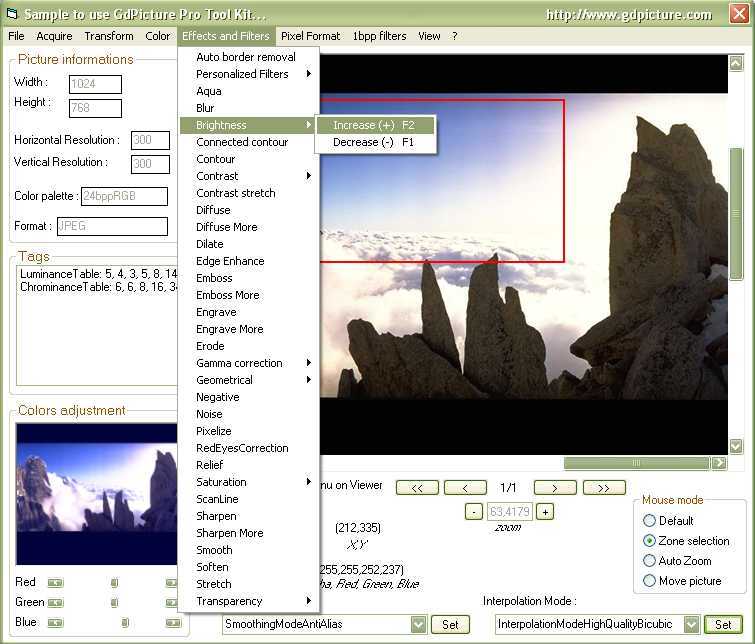Go to last page with >> button
The image size is (755, 644).
click(604, 488)
